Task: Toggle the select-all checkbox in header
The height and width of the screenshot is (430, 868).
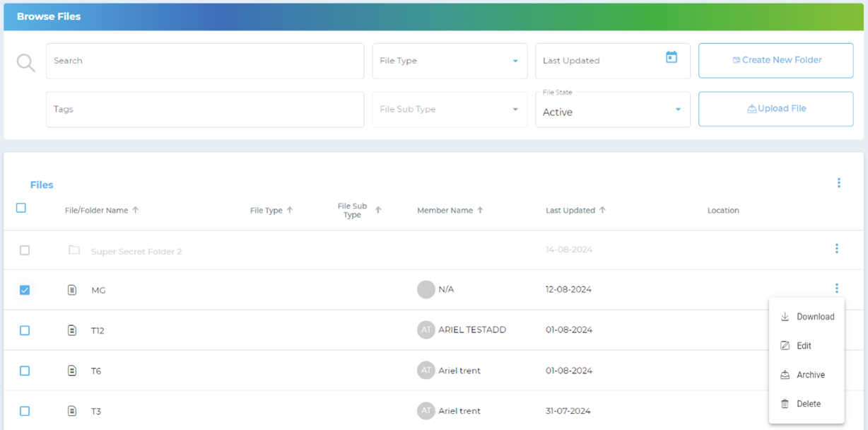Action: point(21,208)
